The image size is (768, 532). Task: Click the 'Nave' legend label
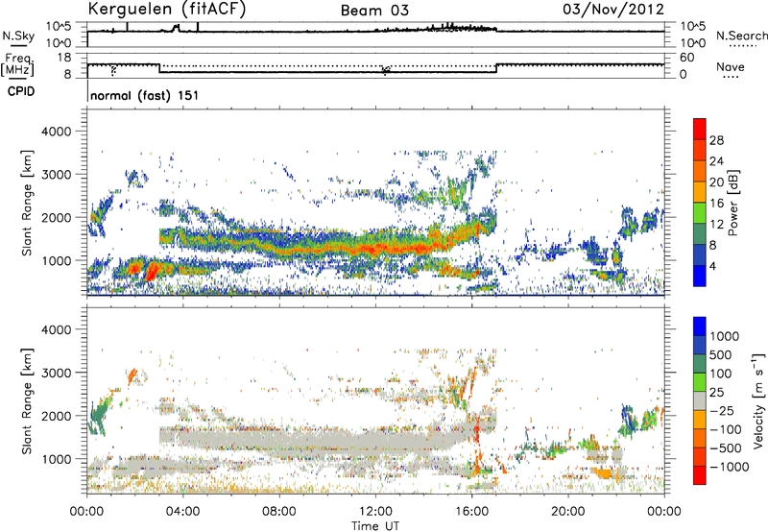pos(731,66)
